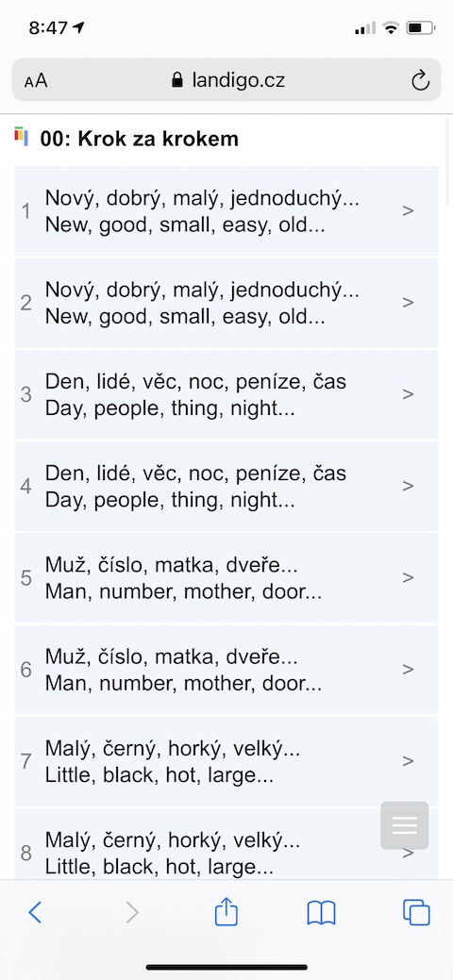Image resolution: width=453 pixels, height=980 pixels.
Task: Expand lesson 6 using its chevron
Action: pos(408,670)
